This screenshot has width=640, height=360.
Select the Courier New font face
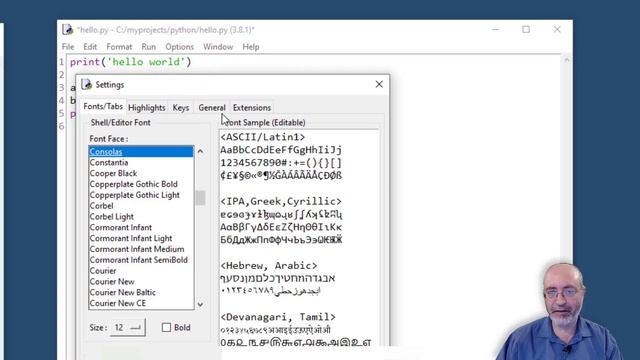point(141,281)
